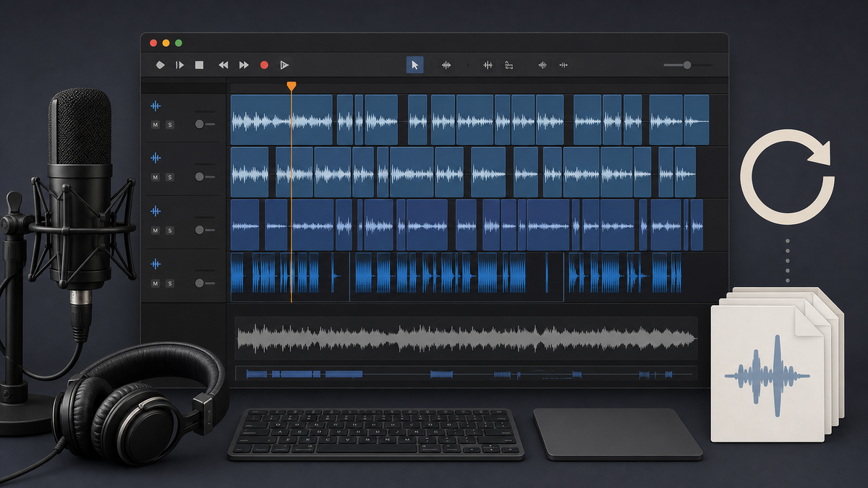
Task: Click the fourth track's blue waveform icon
Action: [156, 264]
